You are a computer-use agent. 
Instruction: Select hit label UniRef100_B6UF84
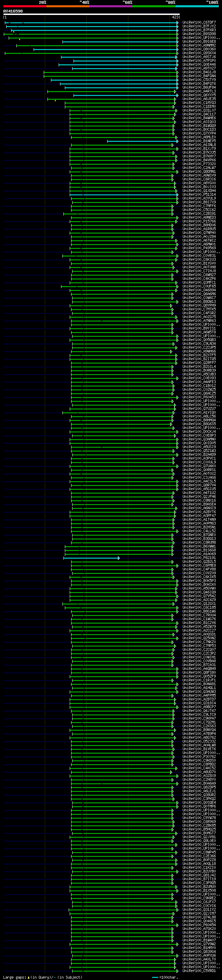[x=199, y=88]
